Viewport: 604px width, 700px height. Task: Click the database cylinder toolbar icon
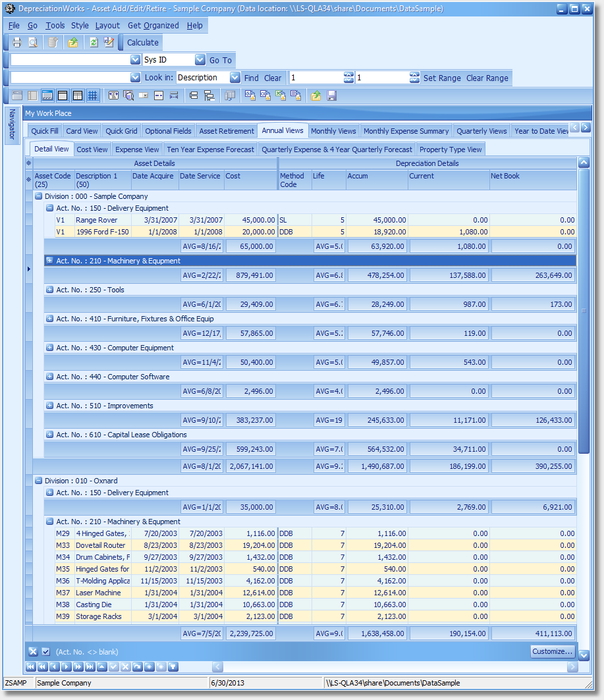pos(53,42)
